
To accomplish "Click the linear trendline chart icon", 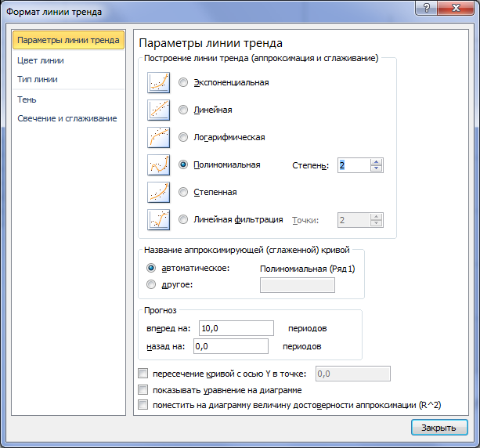I will pyautogui.click(x=159, y=110).
